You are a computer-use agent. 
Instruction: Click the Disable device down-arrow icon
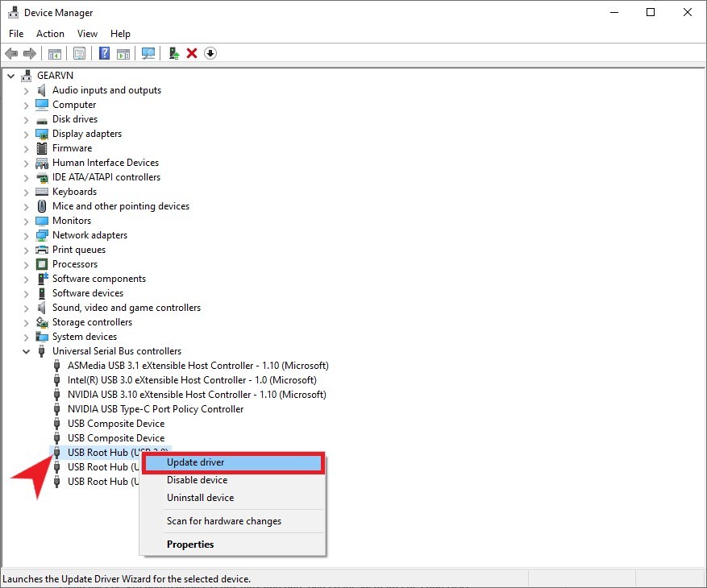pos(210,53)
